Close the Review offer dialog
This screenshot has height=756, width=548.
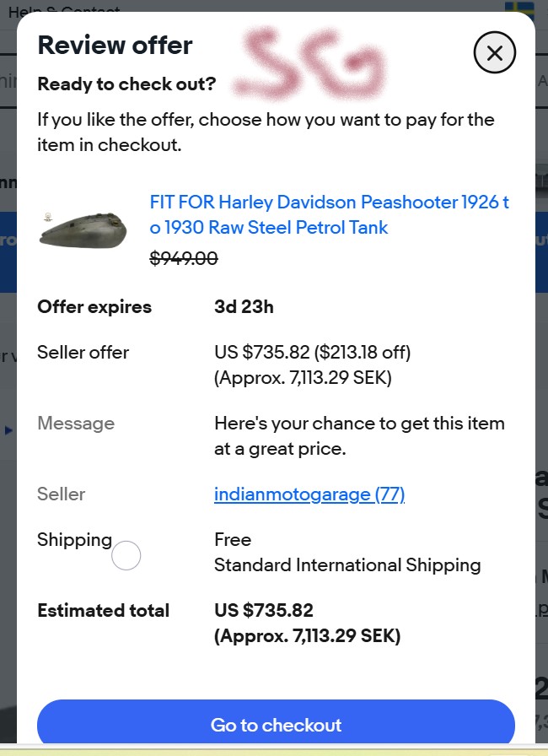point(494,54)
